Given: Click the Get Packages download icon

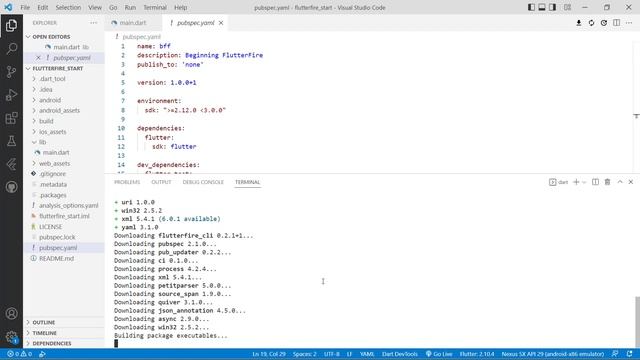Looking at the screenshot, I should (x=579, y=23).
